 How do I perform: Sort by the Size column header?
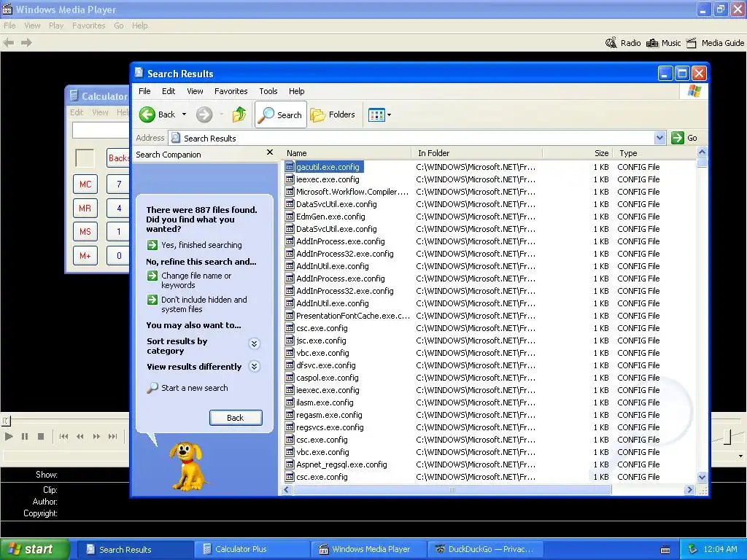click(578, 153)
